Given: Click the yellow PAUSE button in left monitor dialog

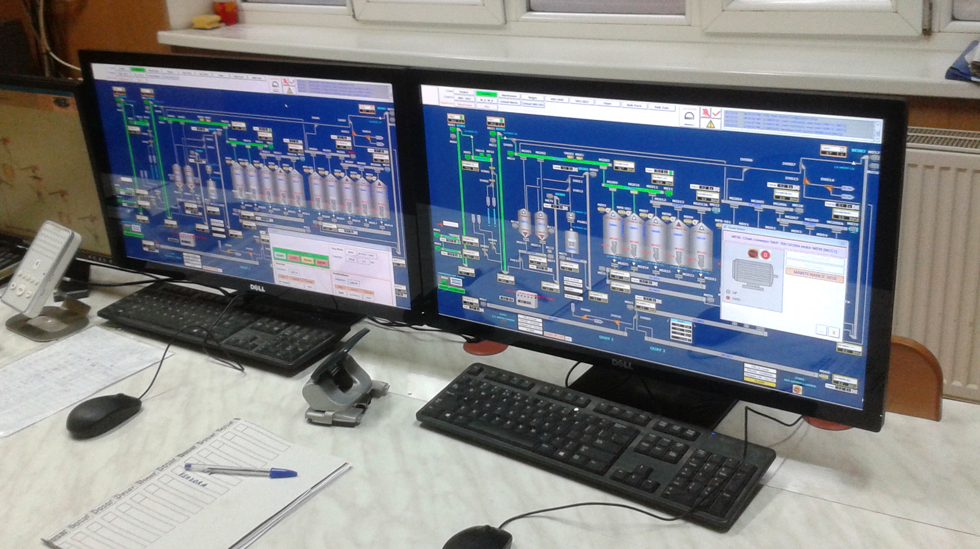Looking at the screenshot, I should tap(307, 260).
